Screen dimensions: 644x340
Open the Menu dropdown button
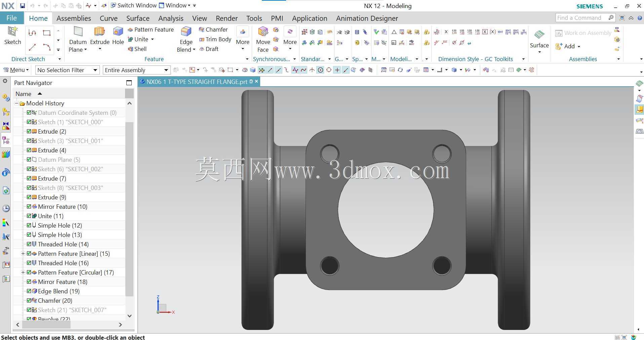point(16,70)
